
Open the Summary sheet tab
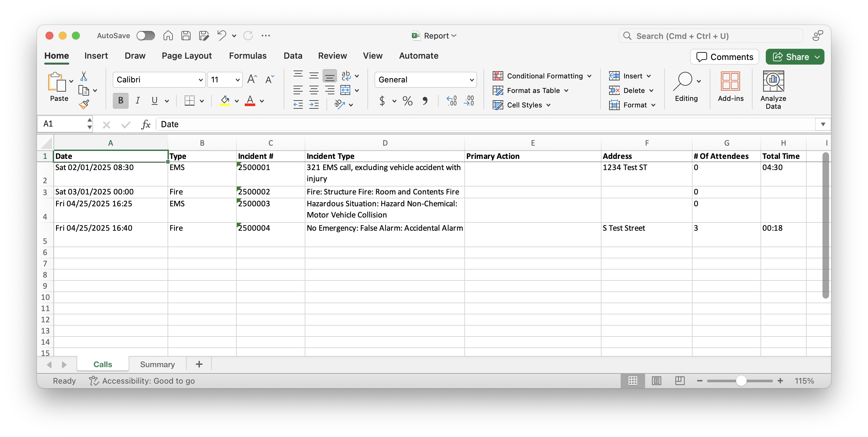(157, 364)
